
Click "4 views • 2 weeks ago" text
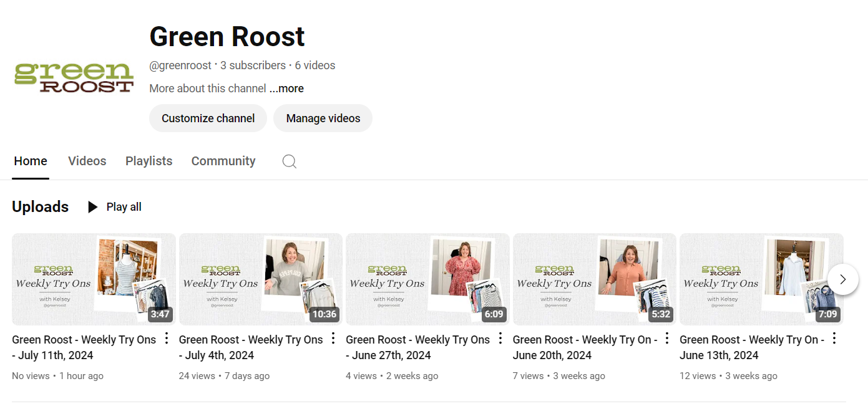pos(392,376)
